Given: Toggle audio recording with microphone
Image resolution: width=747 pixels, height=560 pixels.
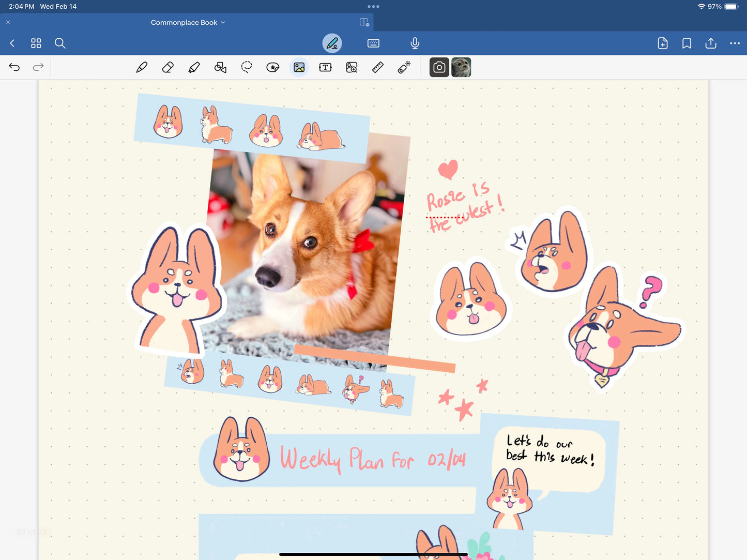Looking at the screenshot, I should [x=415, y=43].
